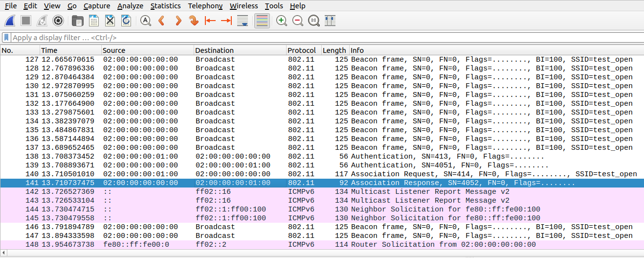Open a capture file using the folder icon
This screenshot has height=258, width=644.
(77, 21)
